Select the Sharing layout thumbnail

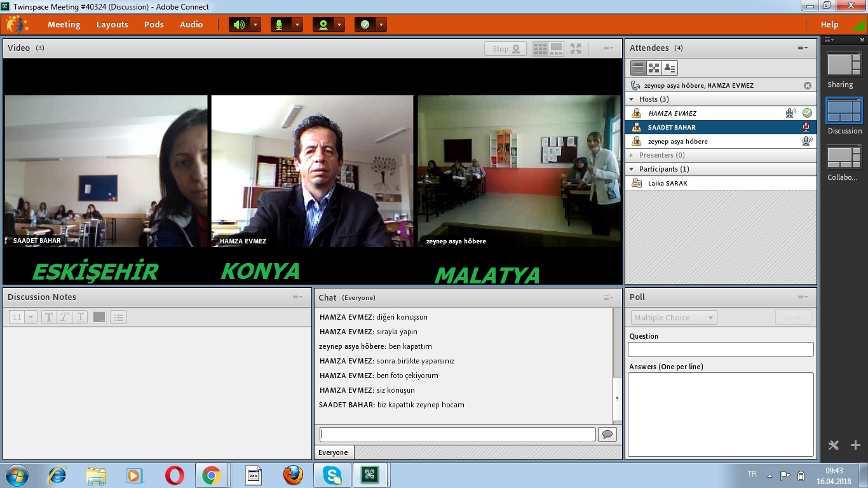(x=843, y=65)
